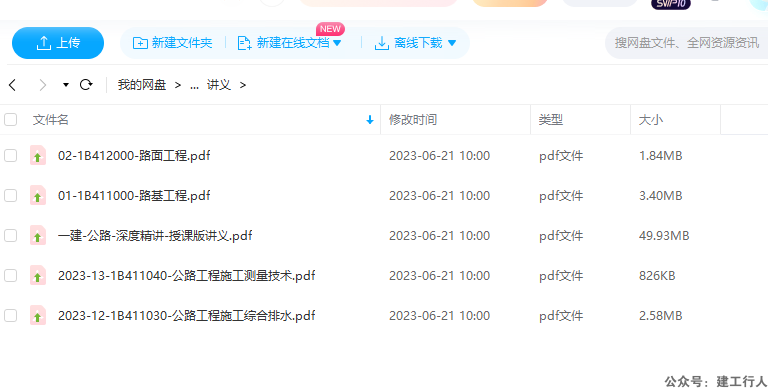Toggle the select-all files checkbox
The height and width of the screenshot is (388, 768).
coord(10,120)
